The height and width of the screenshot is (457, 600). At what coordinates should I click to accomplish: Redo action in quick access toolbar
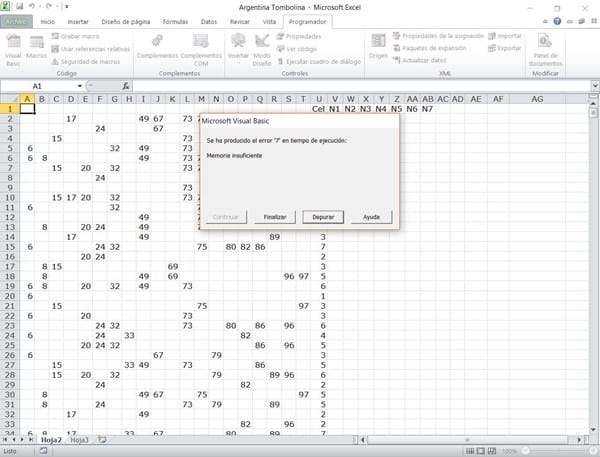pyautogui.click(x=49, y=7)
